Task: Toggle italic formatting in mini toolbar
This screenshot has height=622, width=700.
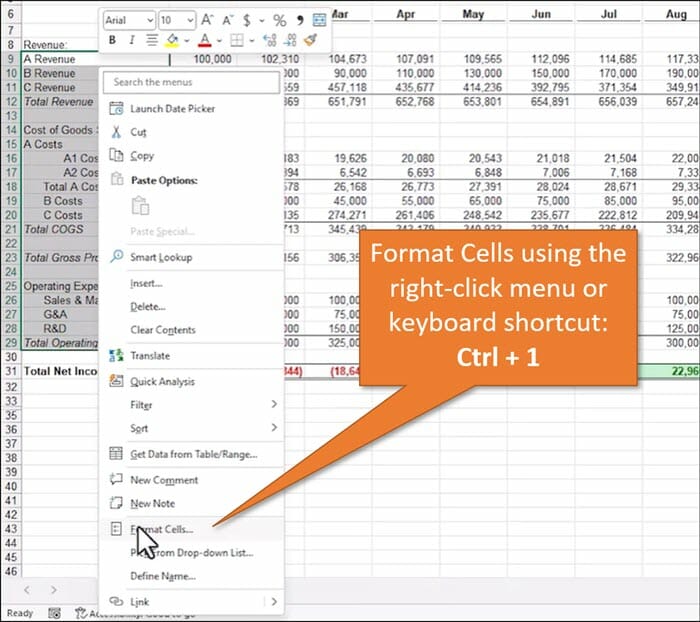Action: [131, 40]
